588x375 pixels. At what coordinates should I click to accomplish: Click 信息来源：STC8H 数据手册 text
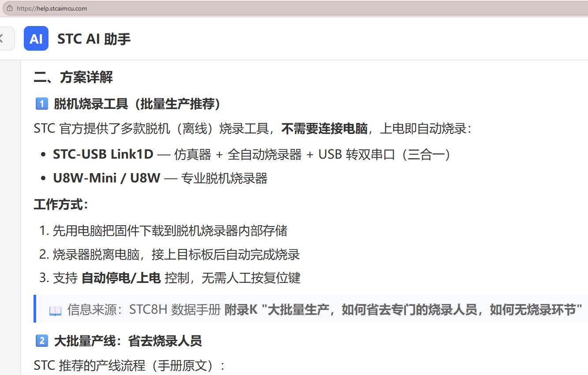(x=144, y=310)
